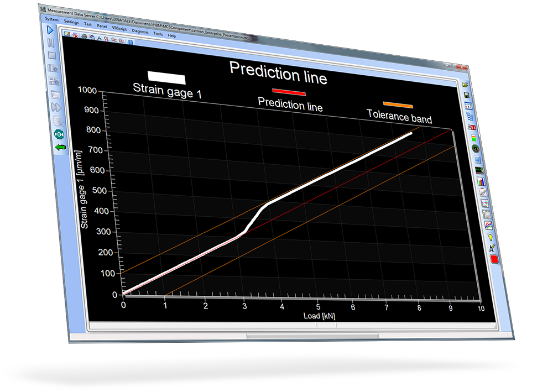
Task: Click the white Strain gage 1 legend swatch
Action: pyautogui.click(x=166, y=77)
